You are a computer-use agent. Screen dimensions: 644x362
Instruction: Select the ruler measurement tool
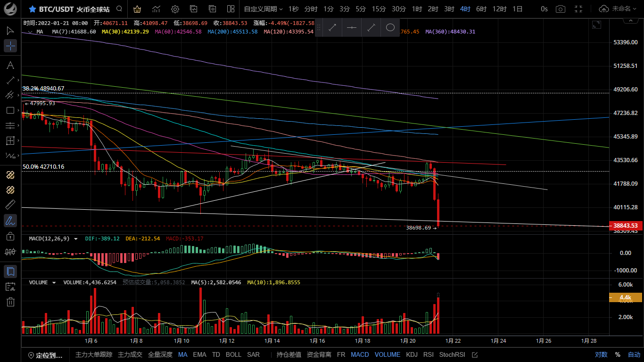tap(10, 205)
